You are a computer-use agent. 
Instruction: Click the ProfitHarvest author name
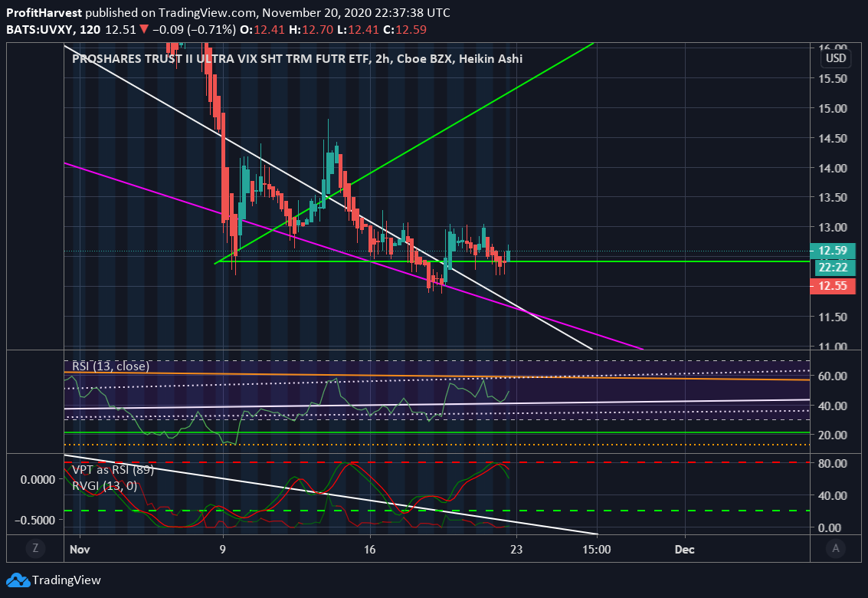pos(44,13)
